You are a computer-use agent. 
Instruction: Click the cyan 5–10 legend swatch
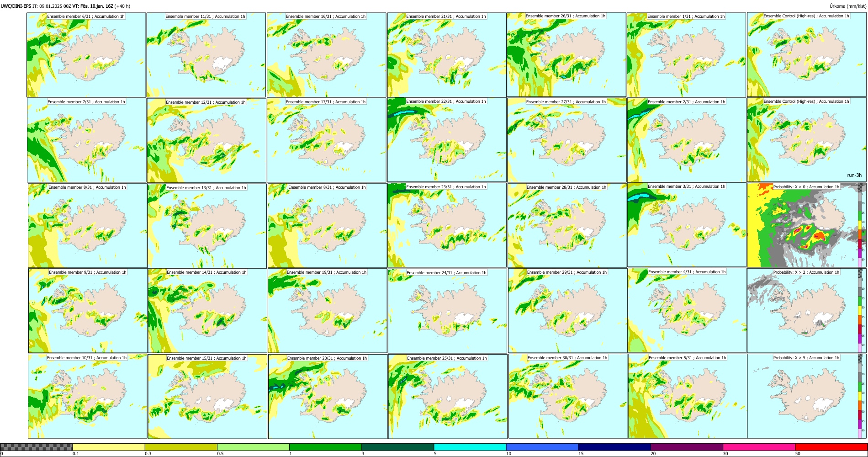470,447
